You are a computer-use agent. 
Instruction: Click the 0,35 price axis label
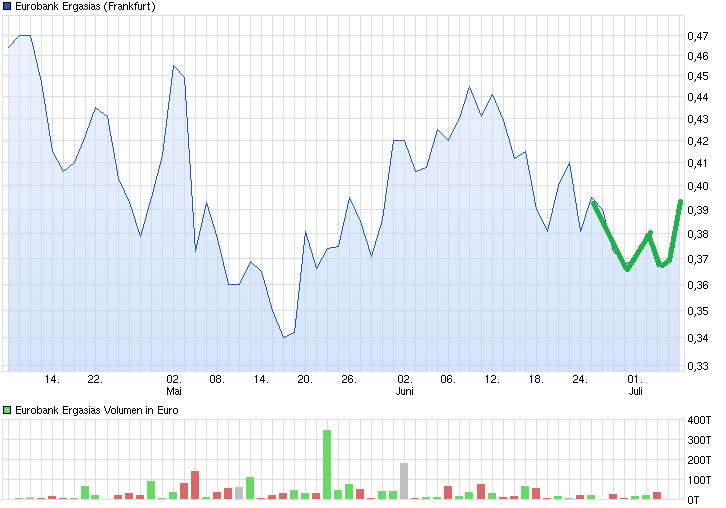click(x=698, y=311)
